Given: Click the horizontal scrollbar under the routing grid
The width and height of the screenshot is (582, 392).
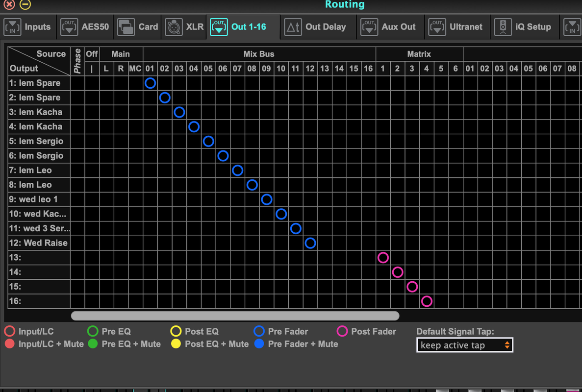Looking at the screenshot, I should coord(235,316).
